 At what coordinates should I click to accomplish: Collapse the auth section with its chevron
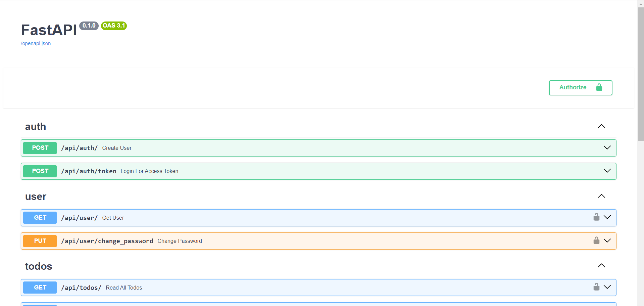601,126
